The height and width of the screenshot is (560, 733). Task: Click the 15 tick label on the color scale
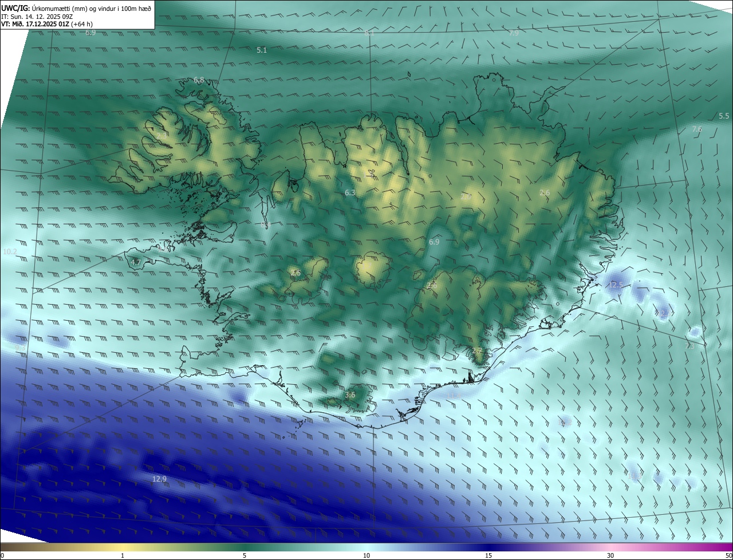point(488,555)
